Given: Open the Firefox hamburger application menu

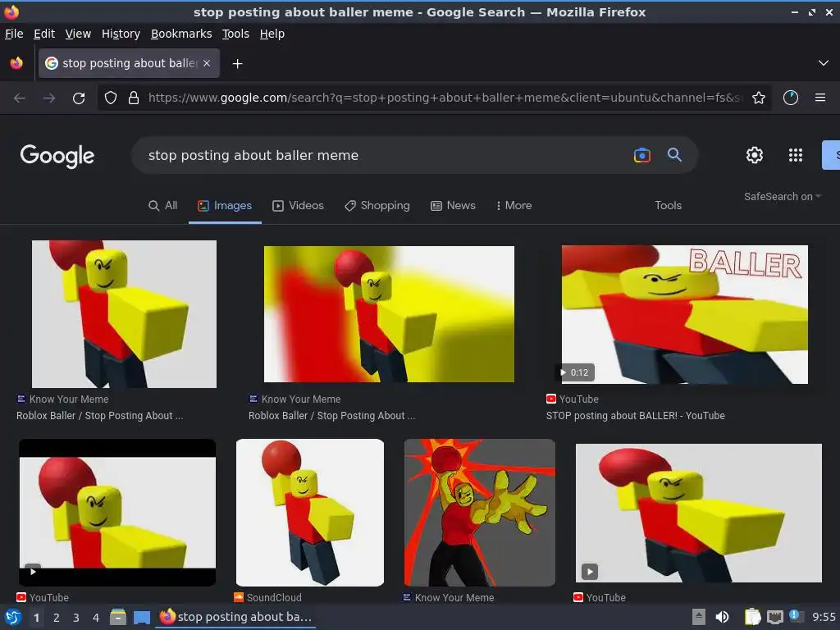Looking at the screenshot, I should pos(820,98).
